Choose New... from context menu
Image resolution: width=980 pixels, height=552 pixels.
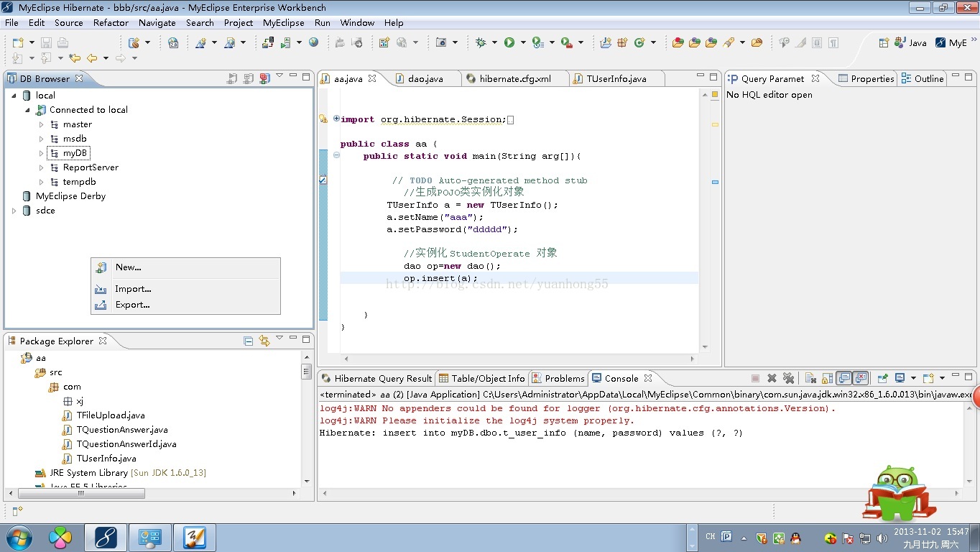pyautogui.click(x=185, y=267)
